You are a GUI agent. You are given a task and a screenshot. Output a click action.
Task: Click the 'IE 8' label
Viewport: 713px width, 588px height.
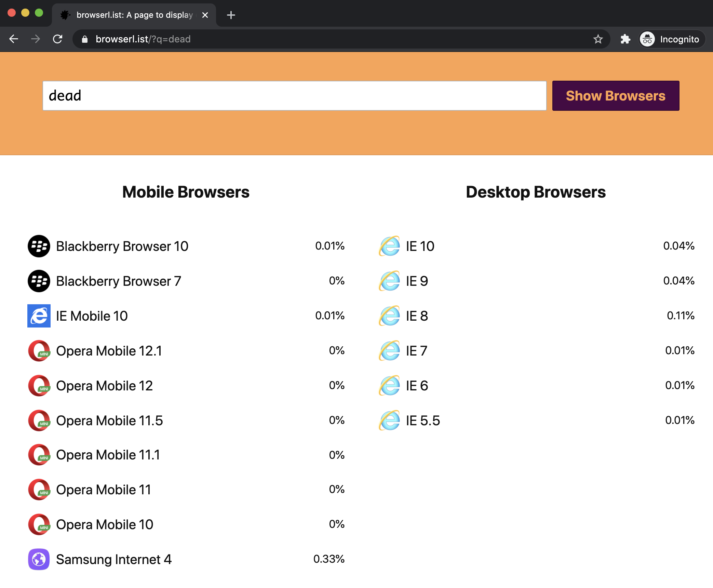[417, 316]
